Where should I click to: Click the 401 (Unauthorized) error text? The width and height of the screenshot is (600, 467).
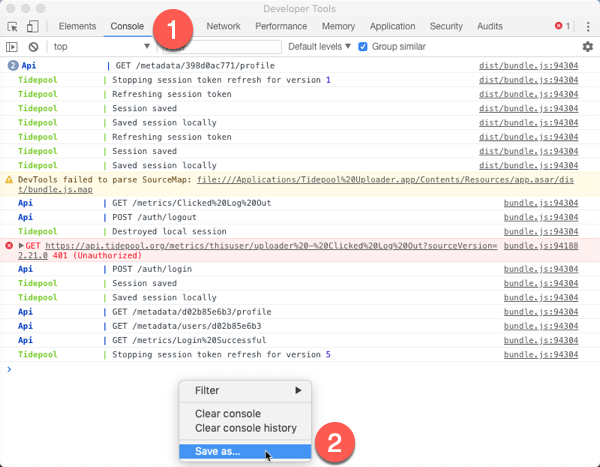97,255
